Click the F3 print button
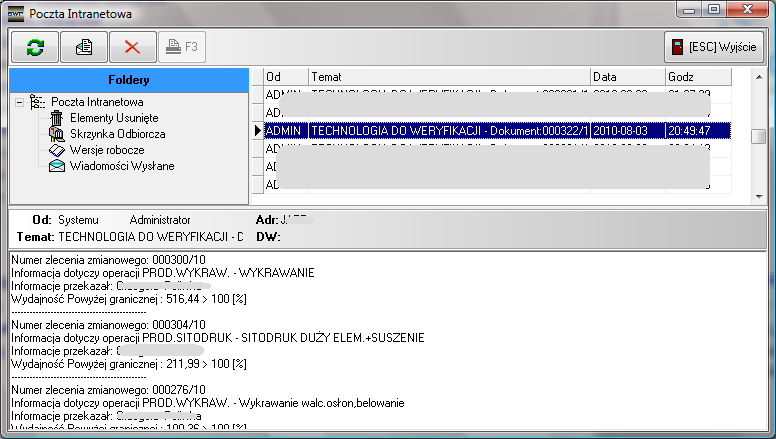The image size is (776, 439). click(182, 46)
